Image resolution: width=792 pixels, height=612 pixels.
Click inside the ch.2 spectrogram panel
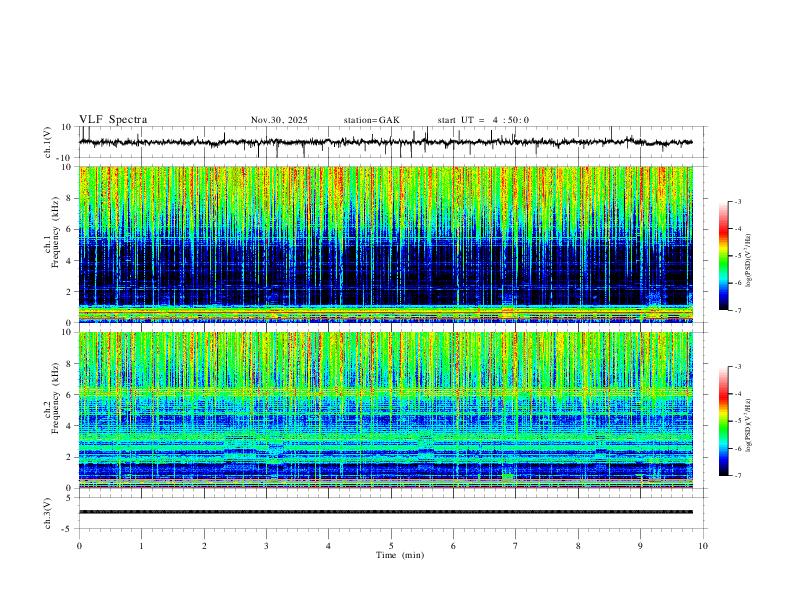tap(385, 410)
